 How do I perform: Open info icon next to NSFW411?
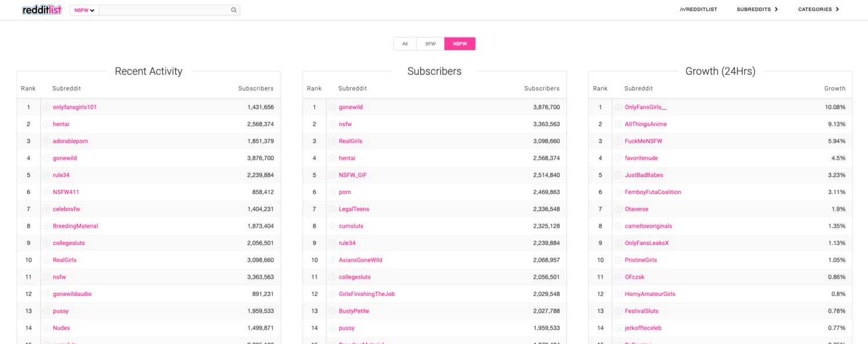pos(47,192)
